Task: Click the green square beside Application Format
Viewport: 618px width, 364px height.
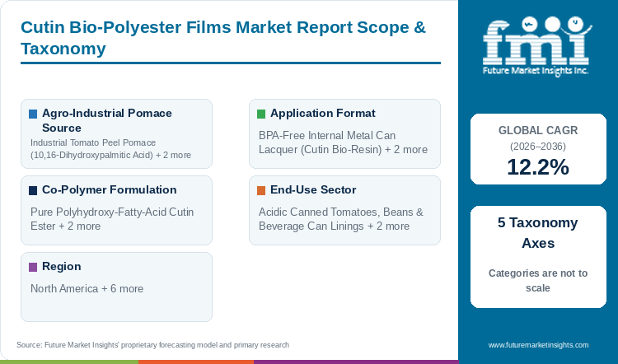Action: point(261,114)
